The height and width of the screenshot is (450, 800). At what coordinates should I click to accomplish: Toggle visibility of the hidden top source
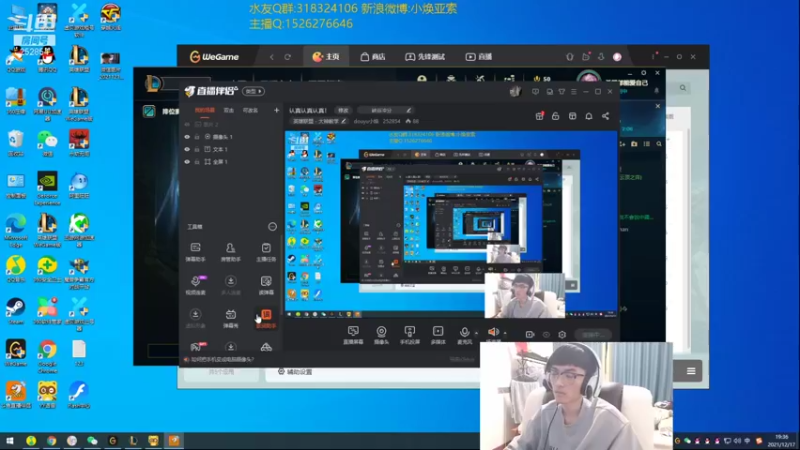click(187, 124)
